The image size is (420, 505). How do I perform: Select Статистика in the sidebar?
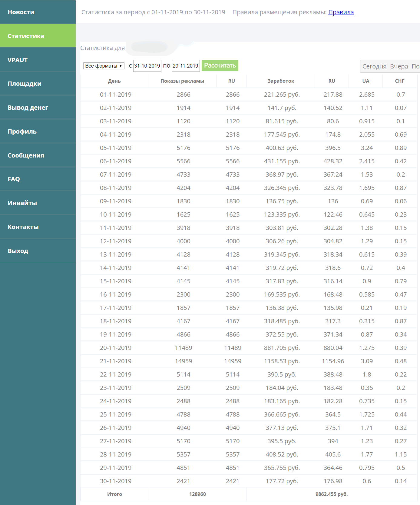26,36
